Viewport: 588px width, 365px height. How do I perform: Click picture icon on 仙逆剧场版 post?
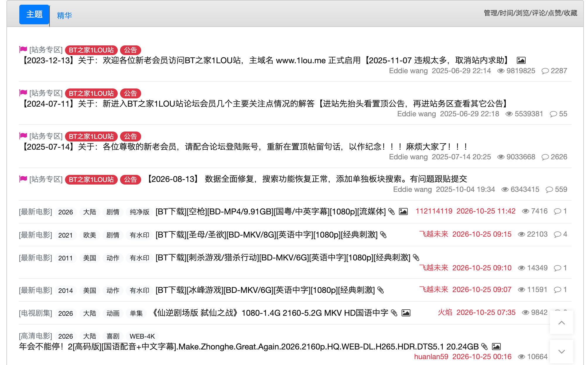(x=406, y=313)
